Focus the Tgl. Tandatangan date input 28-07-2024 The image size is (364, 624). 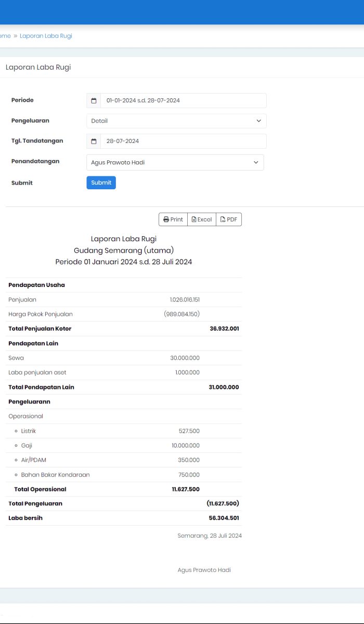183,141
